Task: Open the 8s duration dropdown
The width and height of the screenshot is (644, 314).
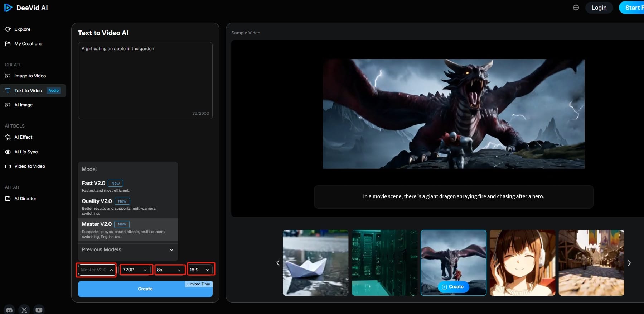Action: click(169, 270)
